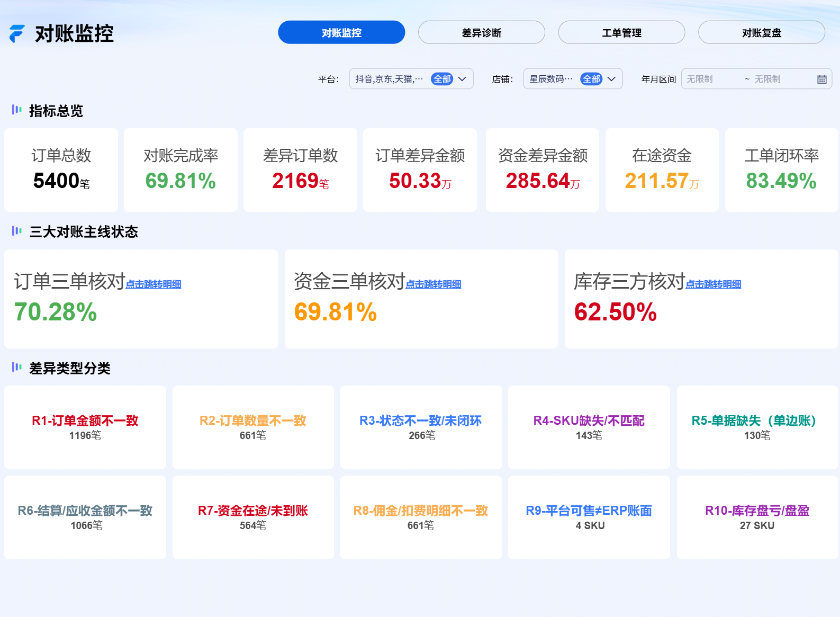840x617 pixels.
Task: Open the 差异诊断 tab
Action: tap(482, 32)
